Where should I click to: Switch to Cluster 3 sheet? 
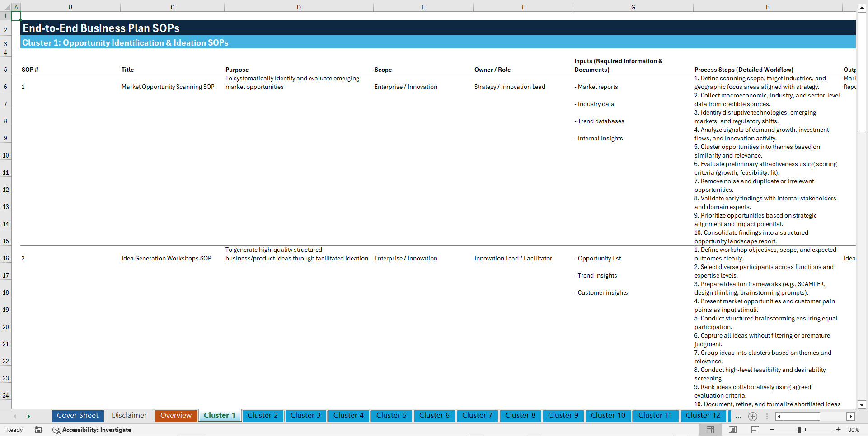[x=305, y=416]
